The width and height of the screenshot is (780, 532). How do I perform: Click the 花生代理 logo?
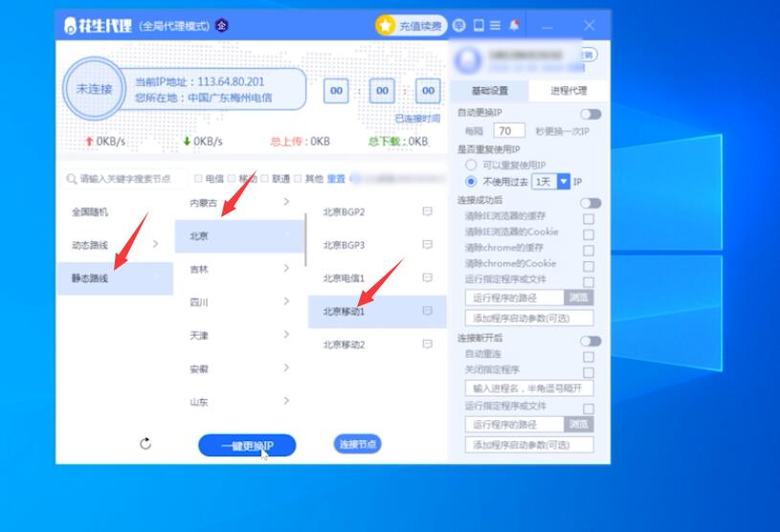[98, 26]
